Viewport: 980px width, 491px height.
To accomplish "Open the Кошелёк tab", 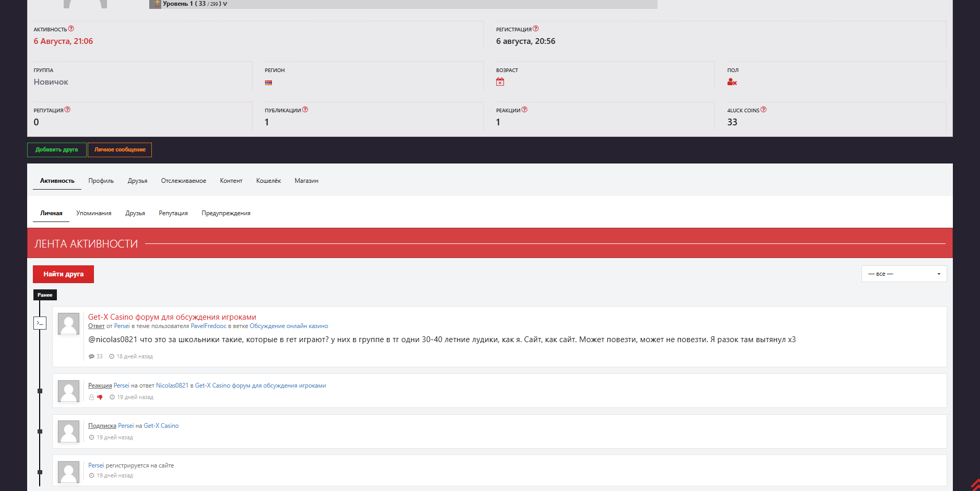I will (x=268, y=181).
